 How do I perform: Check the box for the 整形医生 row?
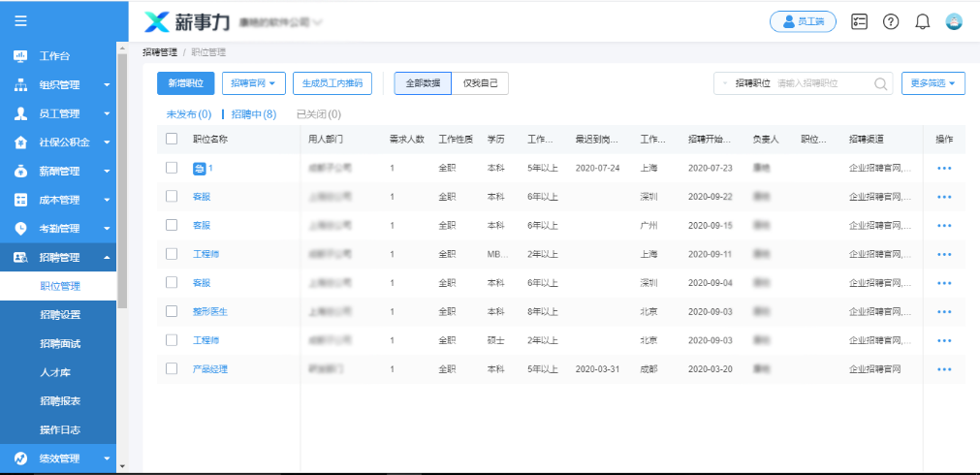point(172,311)
